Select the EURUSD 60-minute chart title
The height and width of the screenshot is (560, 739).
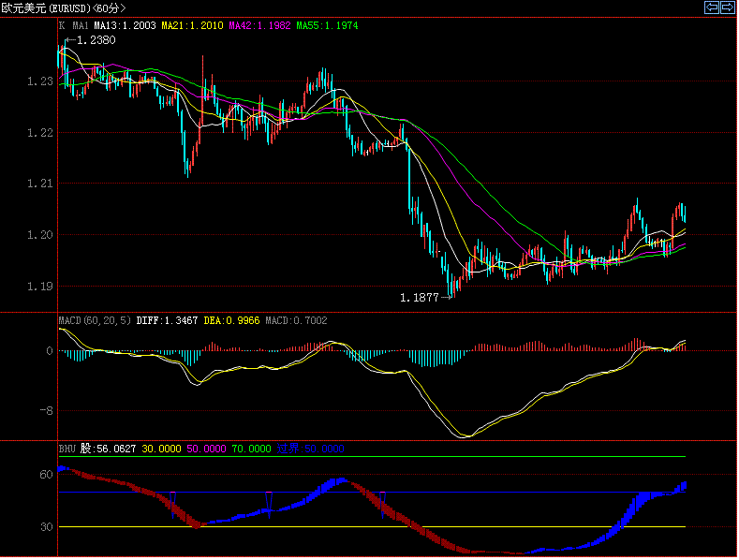(63, 8)
